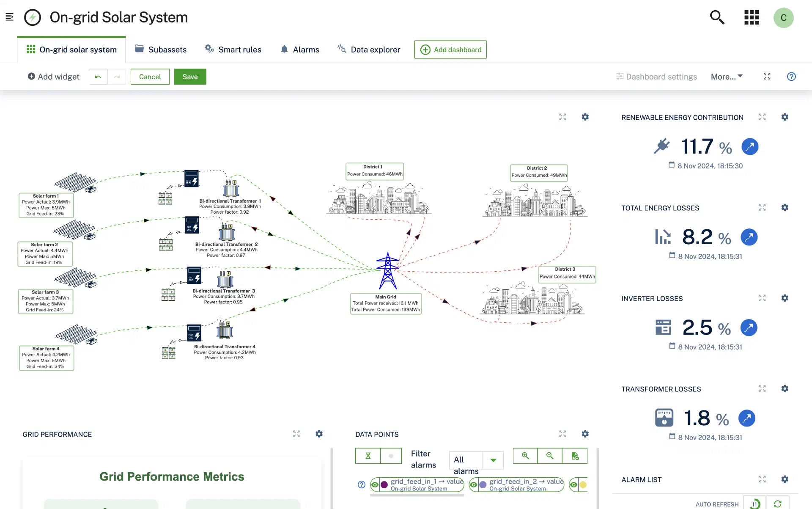Screen dimensions: 812x509
Task: Expand the Inverter Losses widget to fullscreen
Action: click(x=762, y=298)
